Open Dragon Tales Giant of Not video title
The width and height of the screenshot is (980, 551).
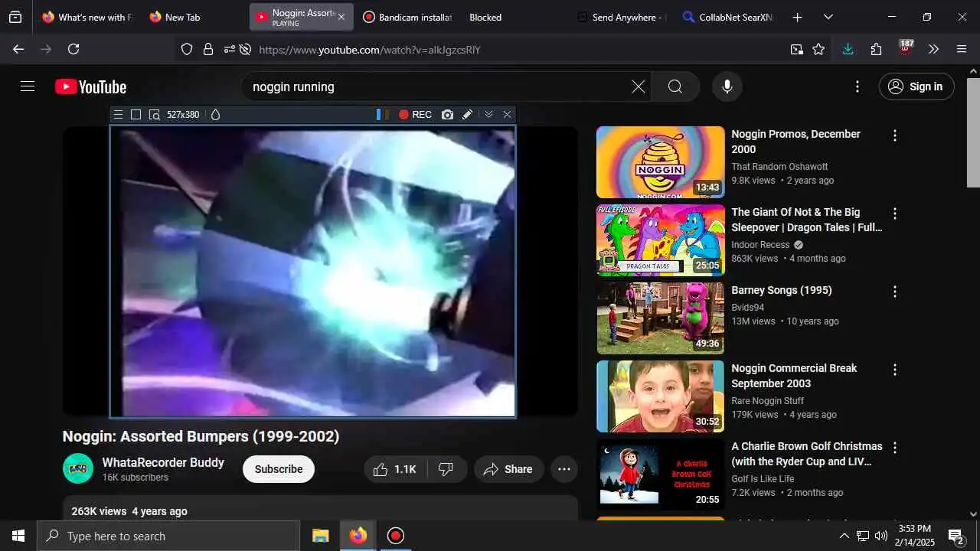806,220
